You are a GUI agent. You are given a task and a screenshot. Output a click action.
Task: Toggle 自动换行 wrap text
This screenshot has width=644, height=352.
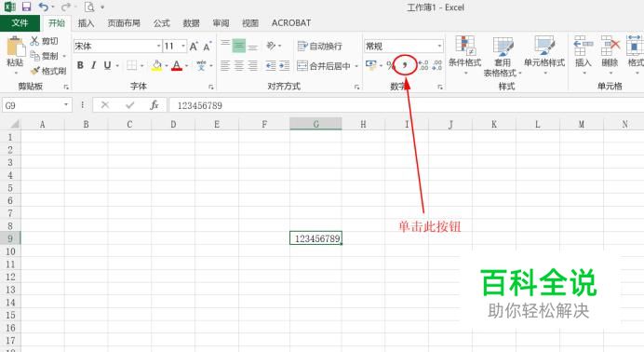319,46
